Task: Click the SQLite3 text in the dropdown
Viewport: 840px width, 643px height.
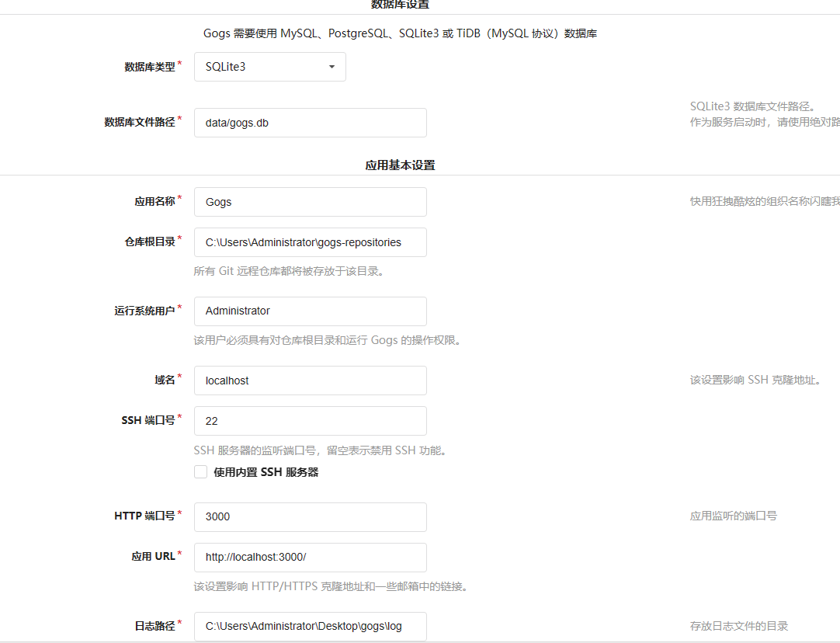Action: [x=224, y=67]
